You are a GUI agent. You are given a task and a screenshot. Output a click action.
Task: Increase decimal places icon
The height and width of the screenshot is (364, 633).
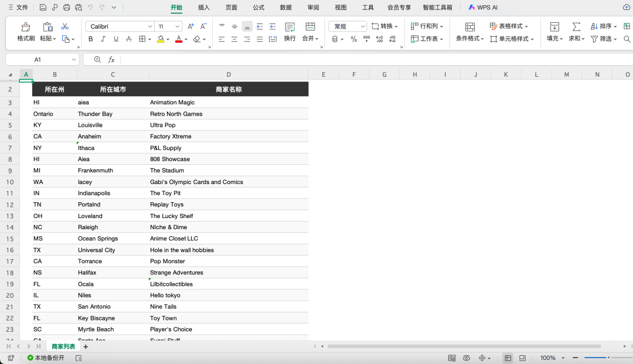coord(379,39)
